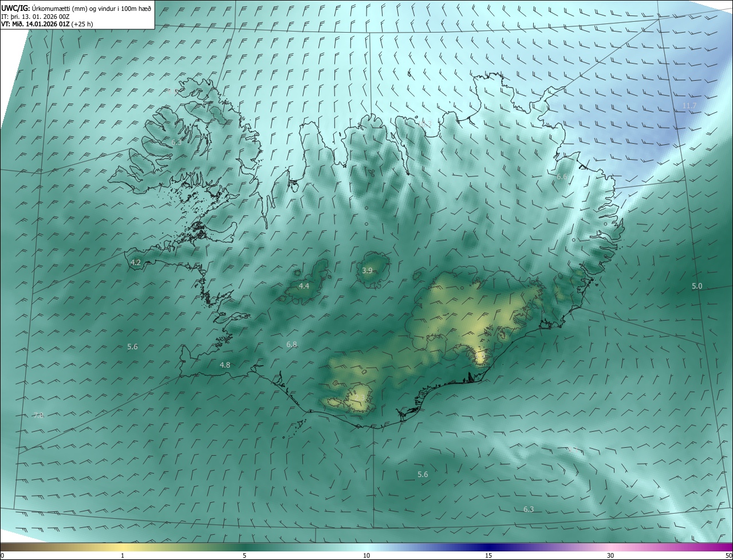
Task: Click the title line 'UWC/IG: Úrkomumætti (mm) og vindur'
Action: [76, 8]
